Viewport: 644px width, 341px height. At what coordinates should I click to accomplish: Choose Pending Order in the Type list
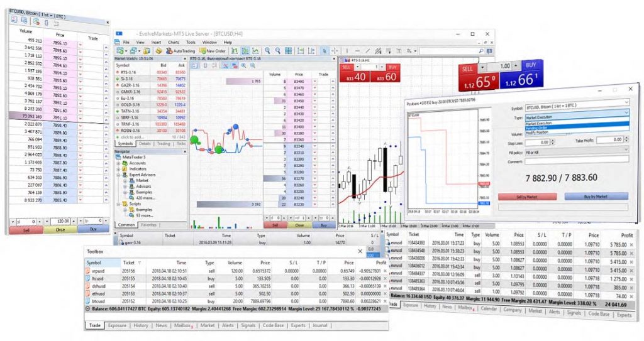[x=577, y=127]
